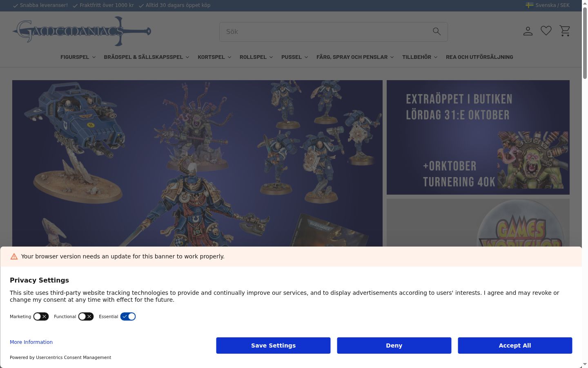Expand the Pussel menu chevron
Image resolution: width=588 pixels, height=368 pixels.
(306, 57)
